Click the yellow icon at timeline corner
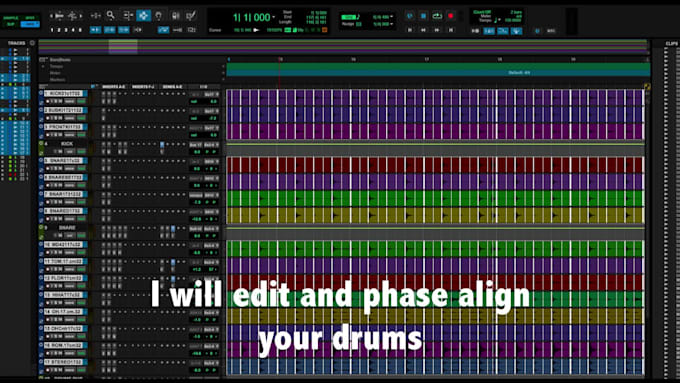The image size is (680, 383). click(647, 87)
